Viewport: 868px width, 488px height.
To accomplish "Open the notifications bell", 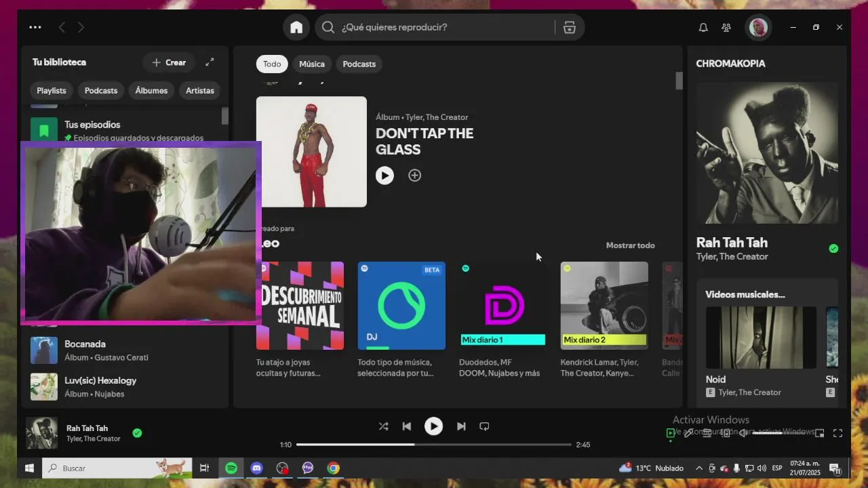I will [703, 27].
